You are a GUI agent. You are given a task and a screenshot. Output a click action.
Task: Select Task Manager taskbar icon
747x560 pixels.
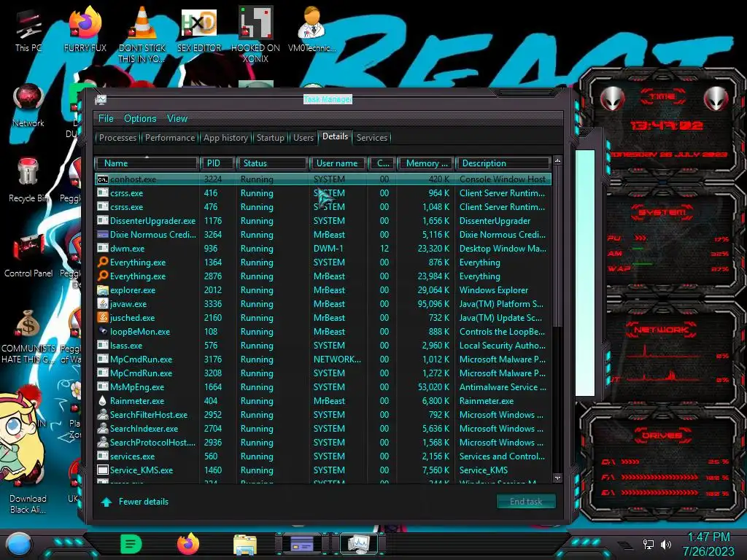click(359, 544)
